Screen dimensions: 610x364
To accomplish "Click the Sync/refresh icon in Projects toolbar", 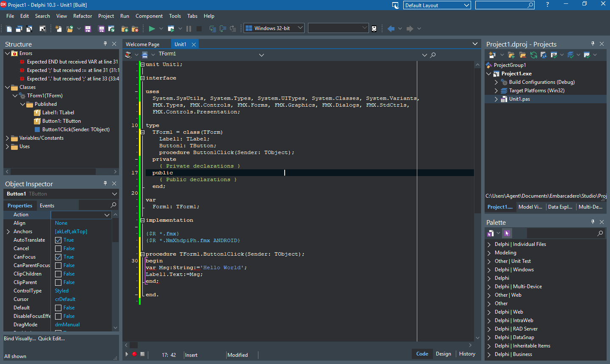I will (533, 55).
